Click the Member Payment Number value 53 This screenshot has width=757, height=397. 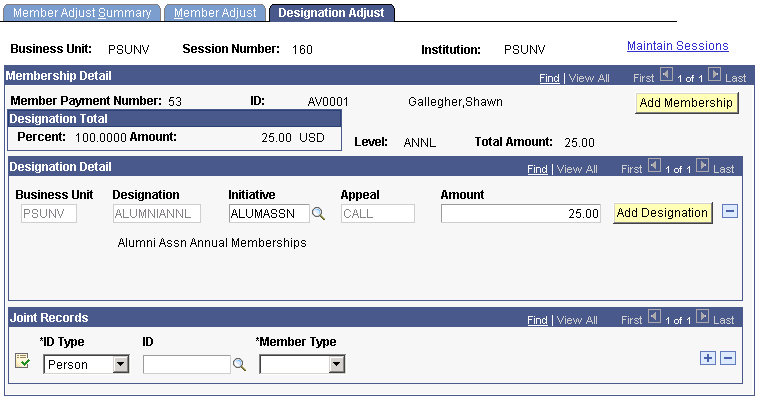point(175,102)
